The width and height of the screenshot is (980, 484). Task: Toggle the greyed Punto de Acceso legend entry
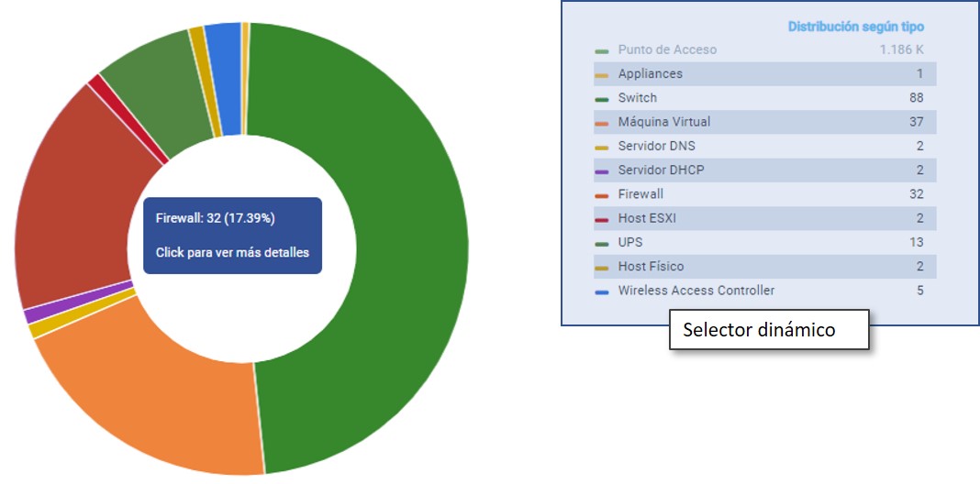666,49
